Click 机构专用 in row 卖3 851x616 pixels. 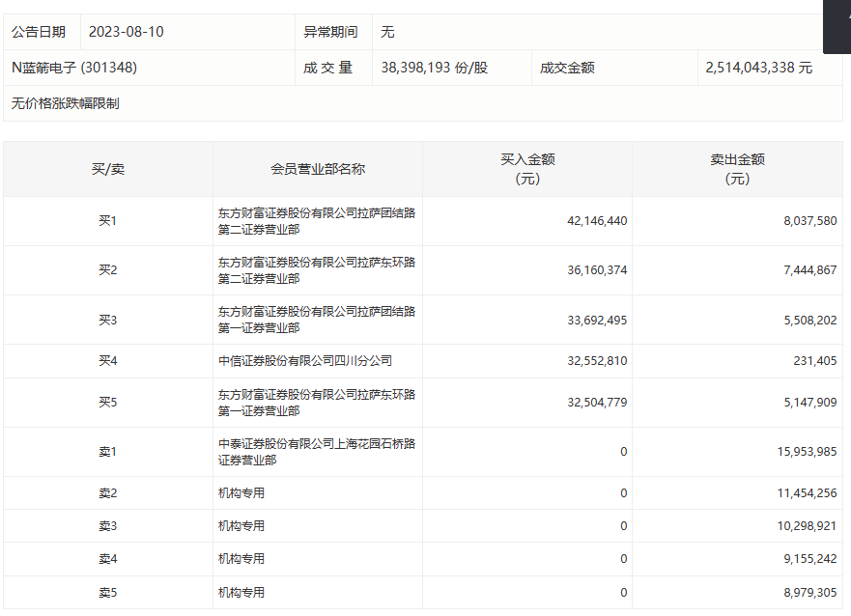click(x=241, y=526)
